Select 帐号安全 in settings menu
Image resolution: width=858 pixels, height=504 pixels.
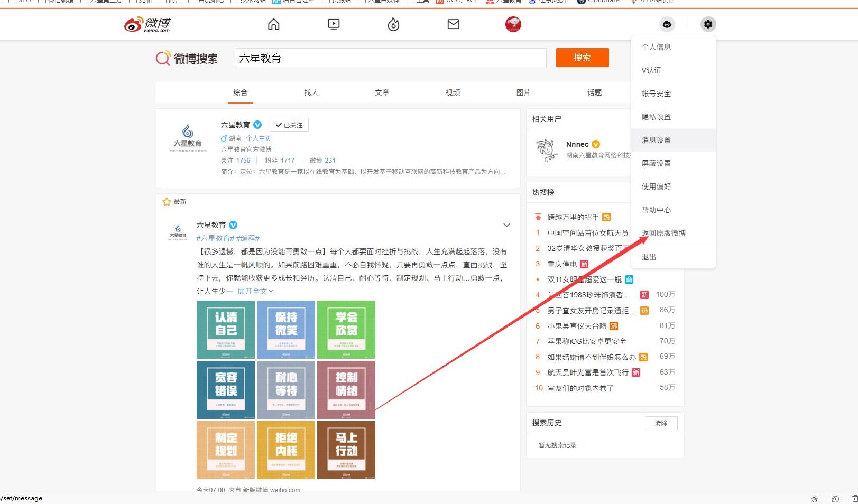click(674, 94)
